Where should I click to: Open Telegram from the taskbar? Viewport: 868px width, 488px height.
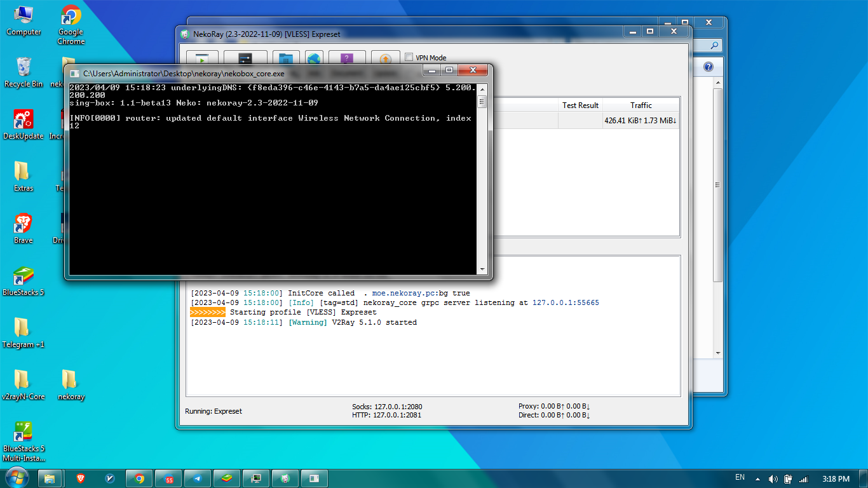[x=197, y=478]
